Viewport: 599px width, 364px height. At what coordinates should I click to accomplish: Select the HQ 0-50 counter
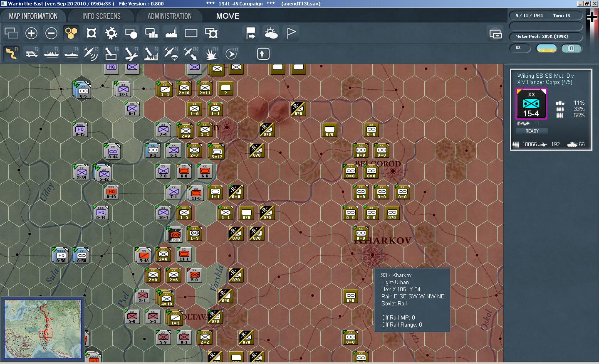[x=61, y=256]
